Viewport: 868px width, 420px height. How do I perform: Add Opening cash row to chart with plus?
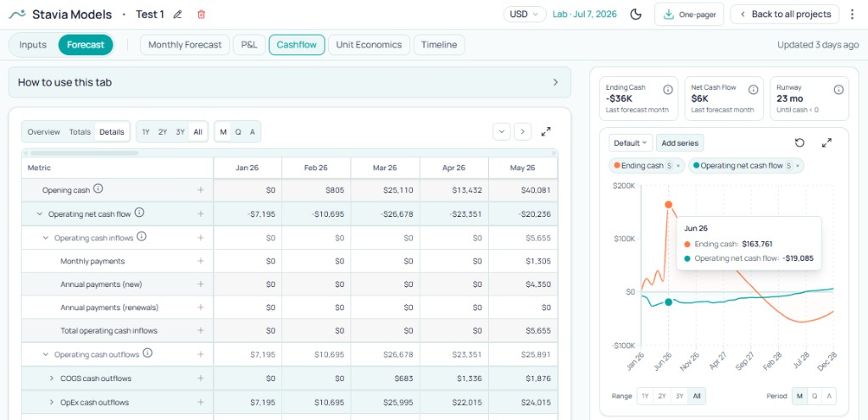coord(200,191)
